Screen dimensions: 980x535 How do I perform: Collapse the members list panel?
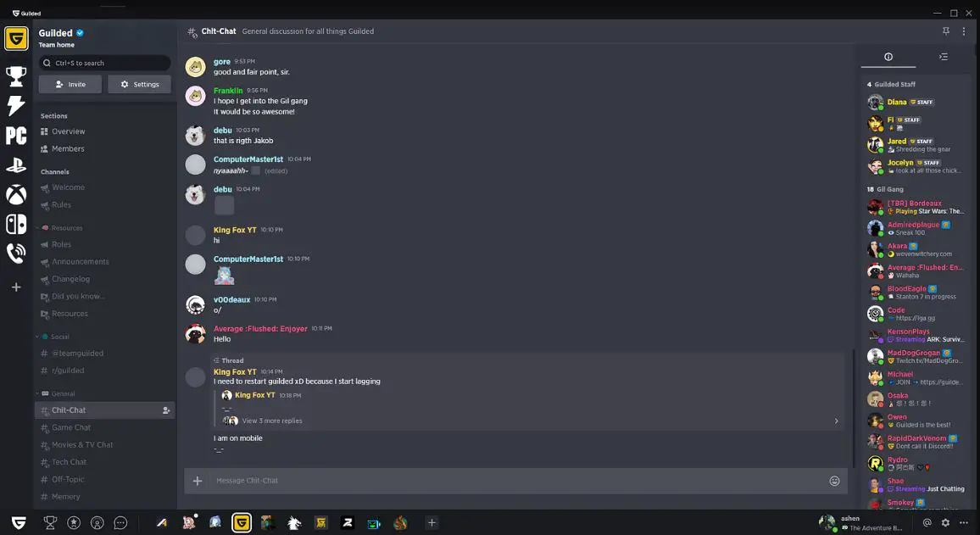click(x=944, y=57)
